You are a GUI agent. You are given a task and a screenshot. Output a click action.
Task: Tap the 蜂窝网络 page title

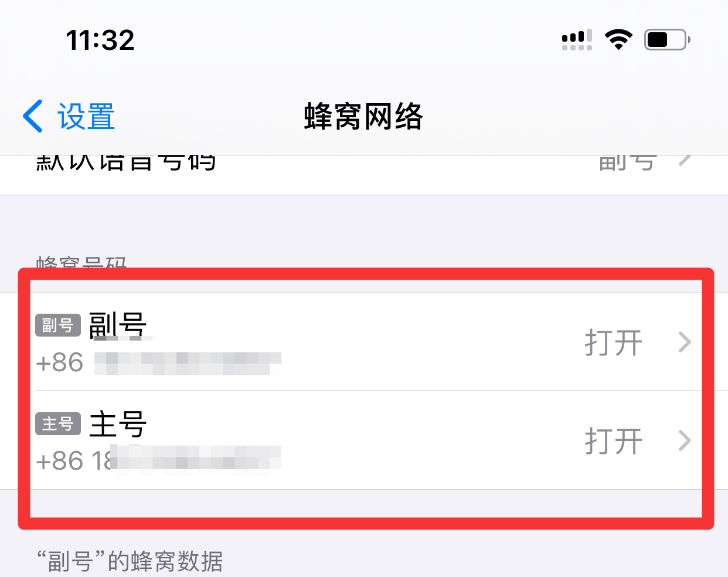pyautogui.click(x=363, y=116)
